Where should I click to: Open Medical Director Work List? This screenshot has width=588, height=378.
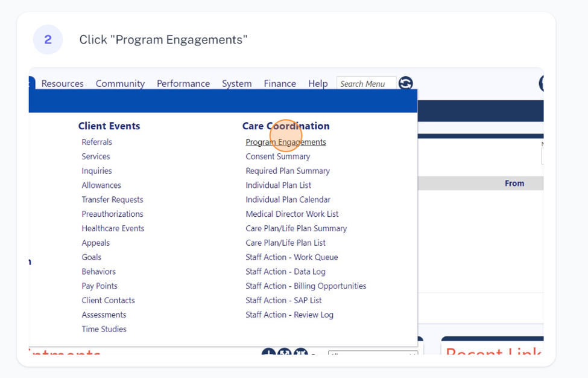tap(292, 214)
